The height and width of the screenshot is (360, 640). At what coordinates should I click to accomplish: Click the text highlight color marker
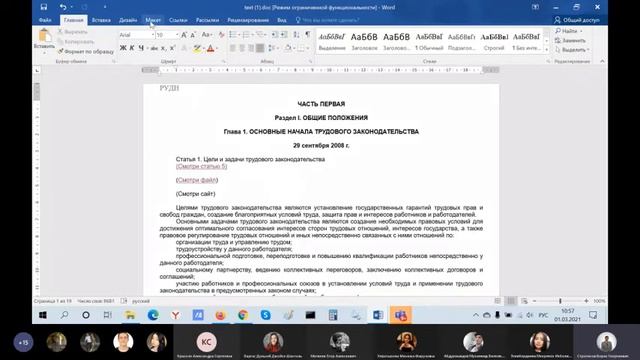click(x=197, y=49)
